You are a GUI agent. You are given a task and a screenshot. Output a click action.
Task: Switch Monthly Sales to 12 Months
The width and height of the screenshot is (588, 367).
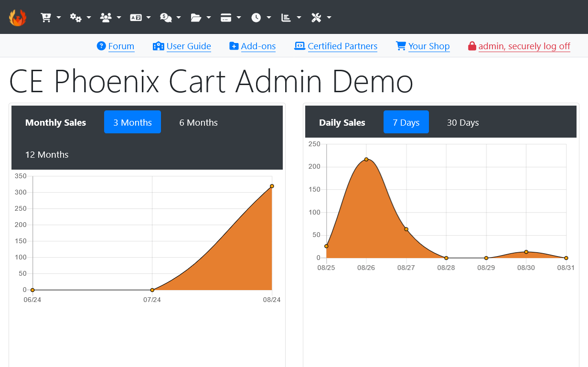(47, 154)
